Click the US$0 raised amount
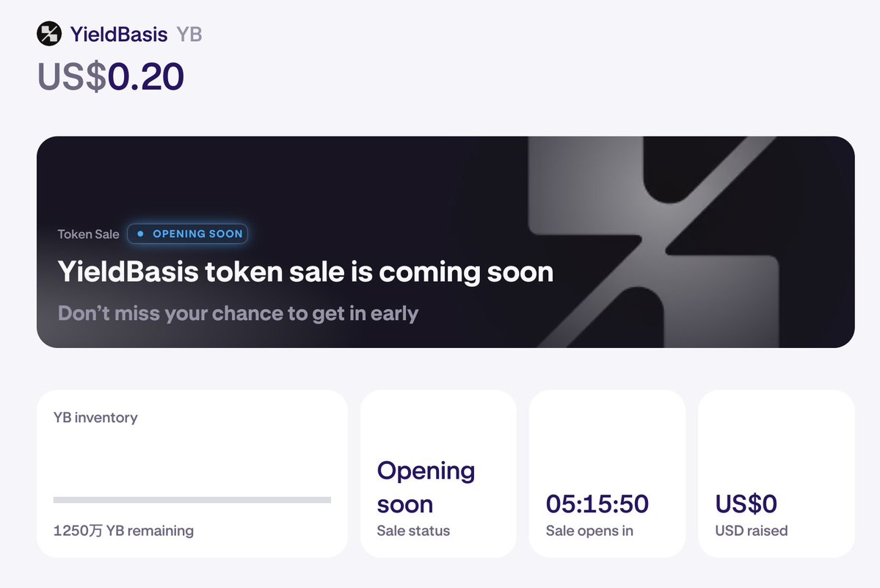The image size is (880, 588). point(746,504)
